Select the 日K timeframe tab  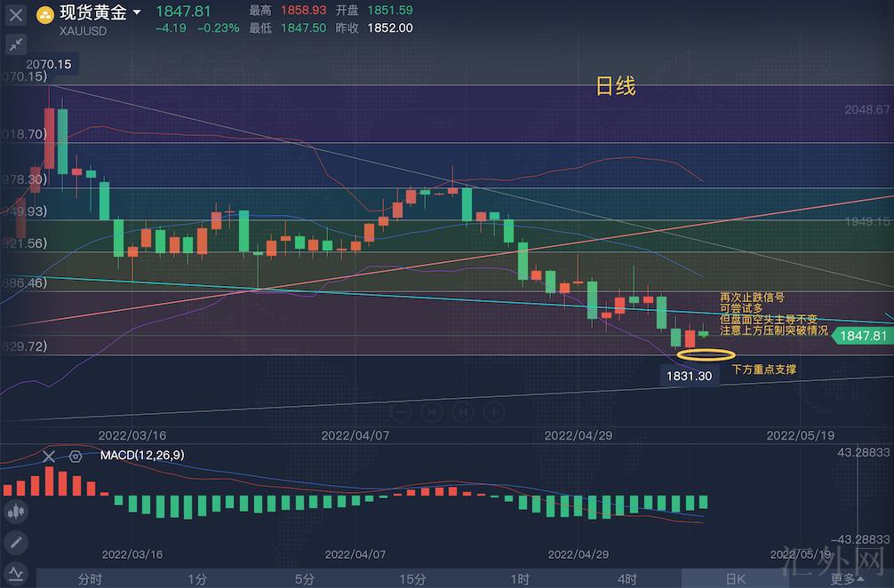point(735,579)
